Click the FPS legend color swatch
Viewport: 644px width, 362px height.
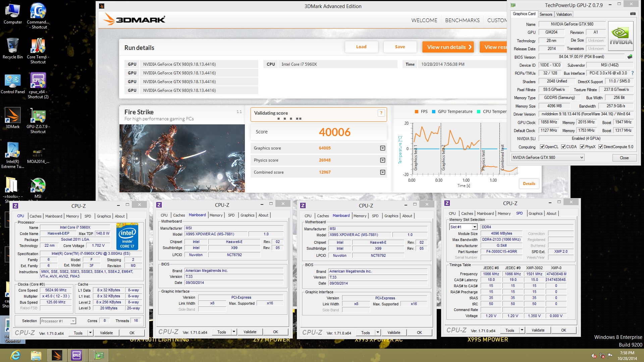click(x=416, y=112)
